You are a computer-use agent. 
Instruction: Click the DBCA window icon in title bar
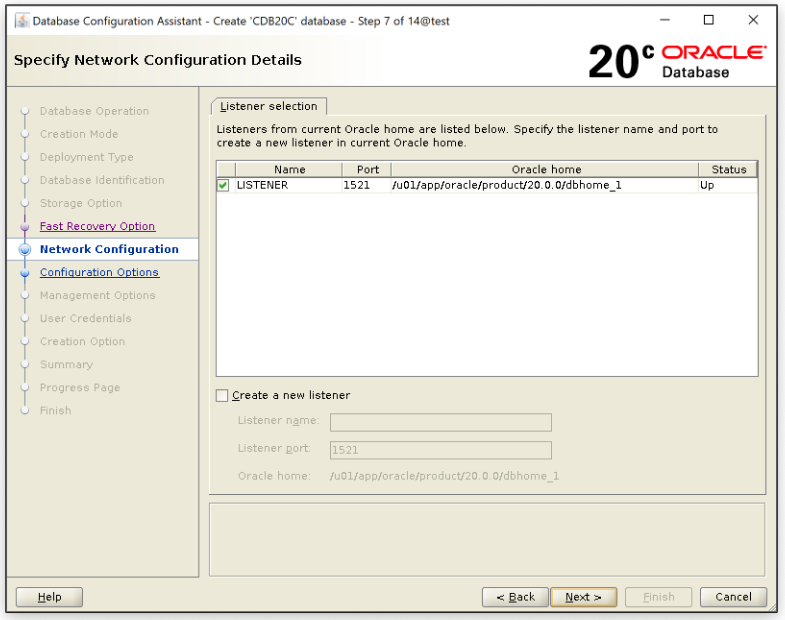click(21, 21)
